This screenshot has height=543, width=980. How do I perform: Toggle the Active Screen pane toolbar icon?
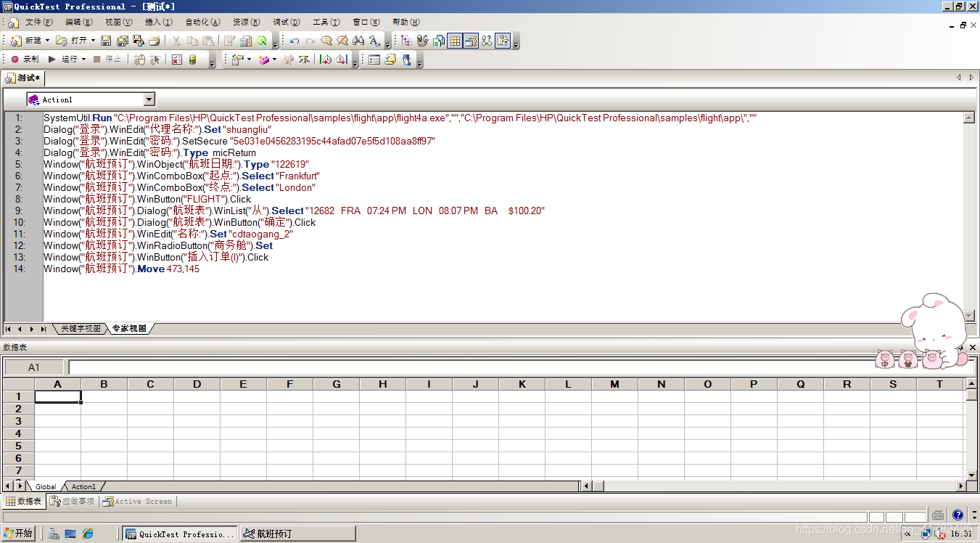coord(471,41)
